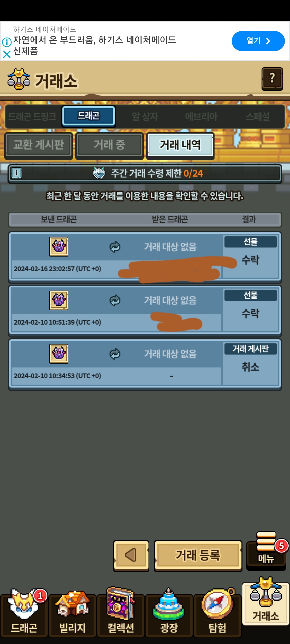The width and height of the screenshot is (290, 644).
Task: Click the back arrow button
Action: [x=131, y=555]
